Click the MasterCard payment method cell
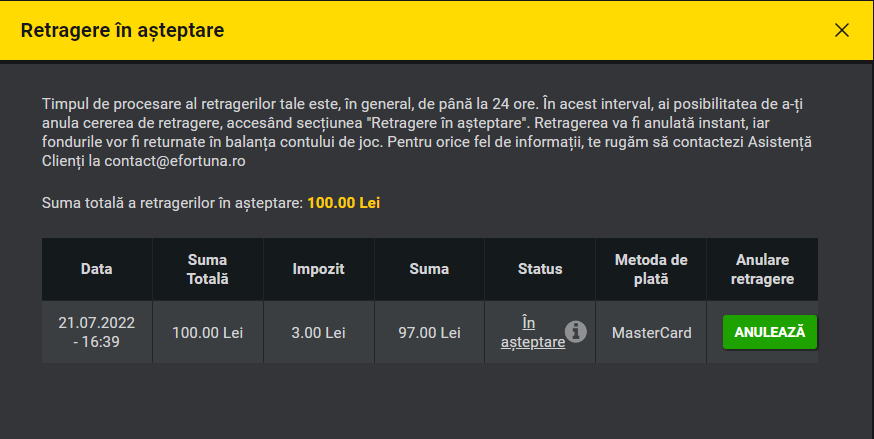 pos(651,332)
